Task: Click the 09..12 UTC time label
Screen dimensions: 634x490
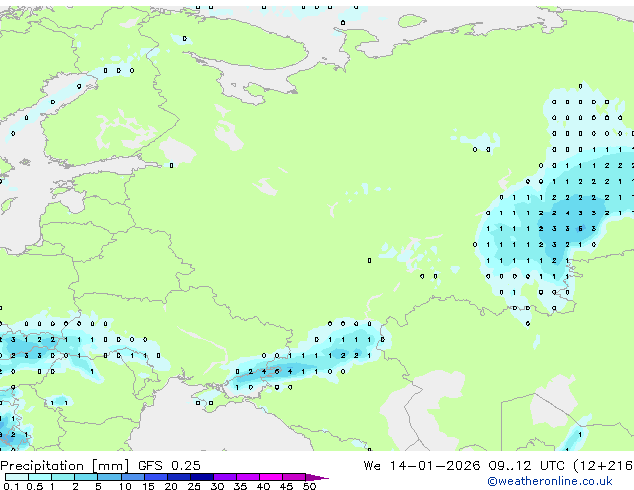Action: click(x=526, y=466)
